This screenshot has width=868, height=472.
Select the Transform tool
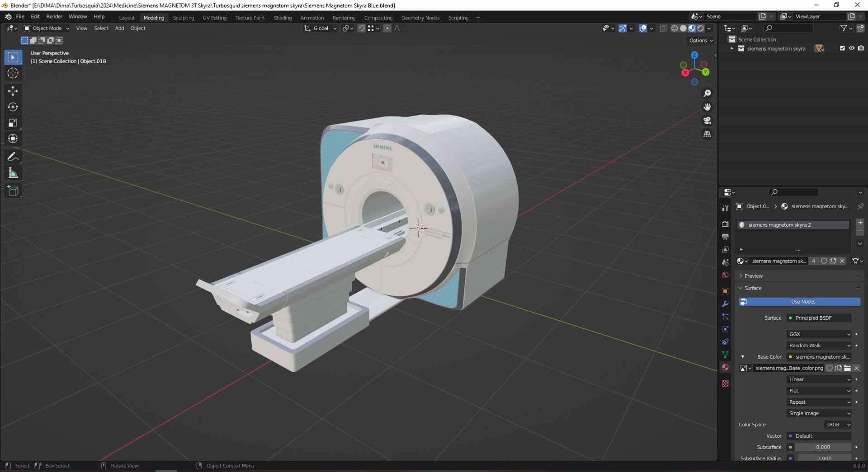pyautogui.click(x=13, y=139)
